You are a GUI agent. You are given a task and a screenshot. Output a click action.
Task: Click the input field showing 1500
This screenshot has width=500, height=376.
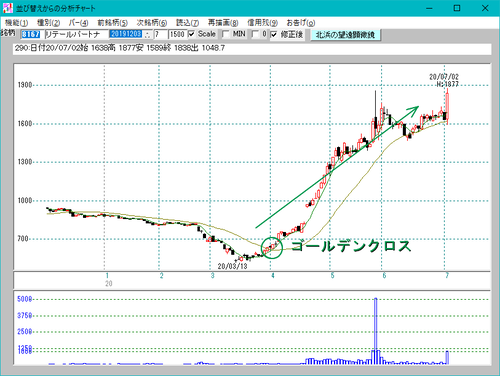pos(177,34)
